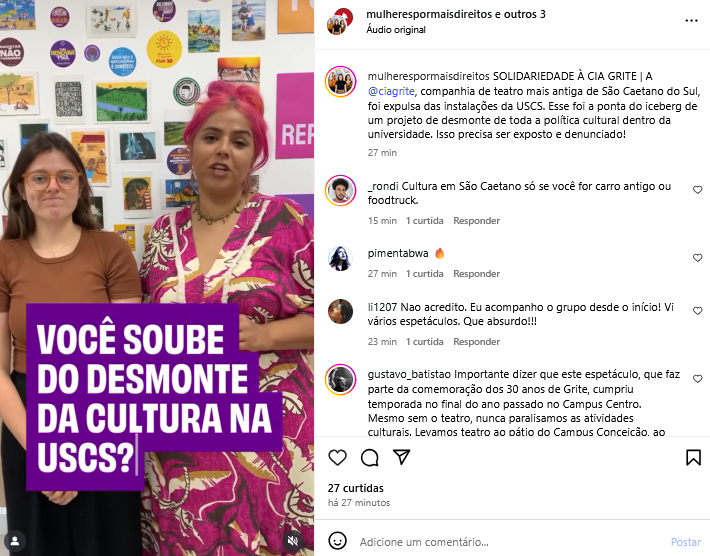Like the pimentabwa fire comment
Viewport: 710px width, 556px height.
[697, 258]
